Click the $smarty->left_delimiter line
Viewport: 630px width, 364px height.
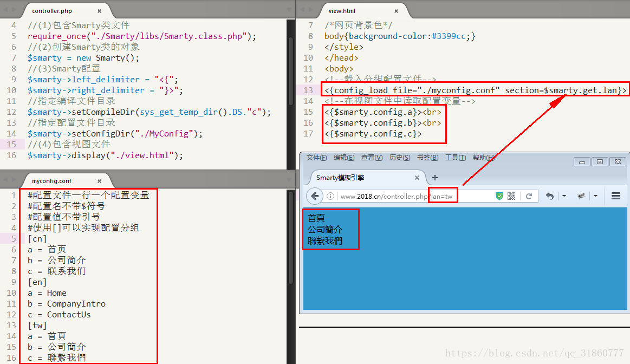click(103, 80)
